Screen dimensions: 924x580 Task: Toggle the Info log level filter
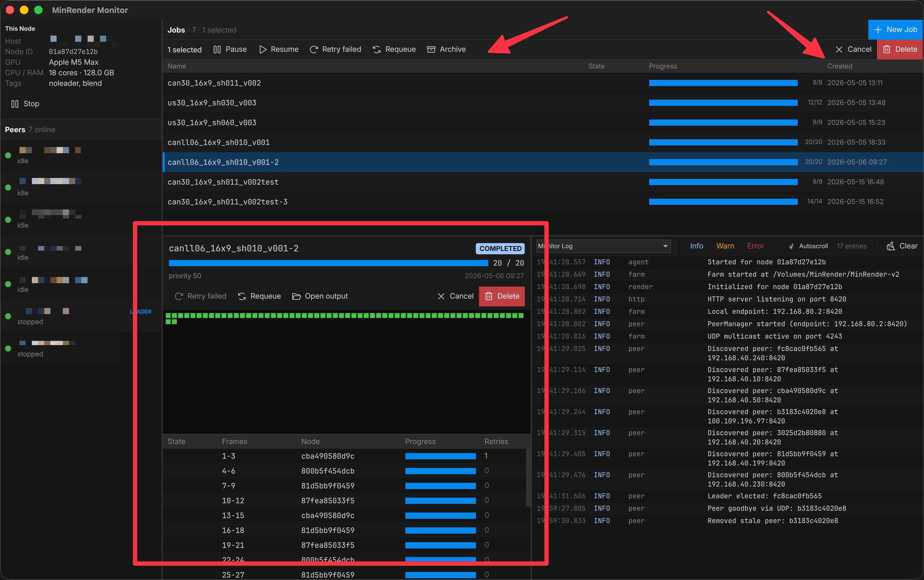tap(697, 246)
